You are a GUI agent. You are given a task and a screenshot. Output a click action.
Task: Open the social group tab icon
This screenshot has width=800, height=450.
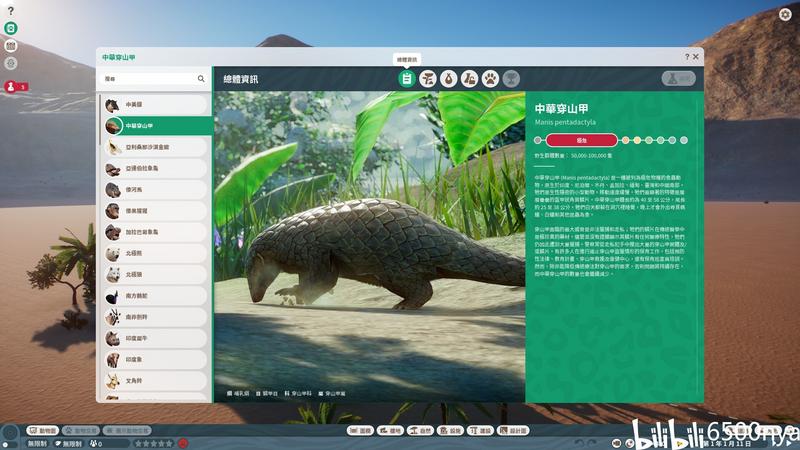point(469,79)
